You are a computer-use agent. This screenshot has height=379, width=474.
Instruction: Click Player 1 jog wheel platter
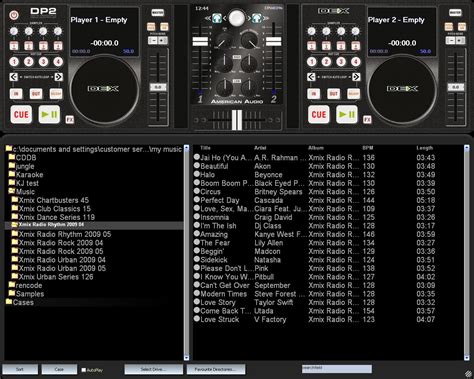(104, 89)
